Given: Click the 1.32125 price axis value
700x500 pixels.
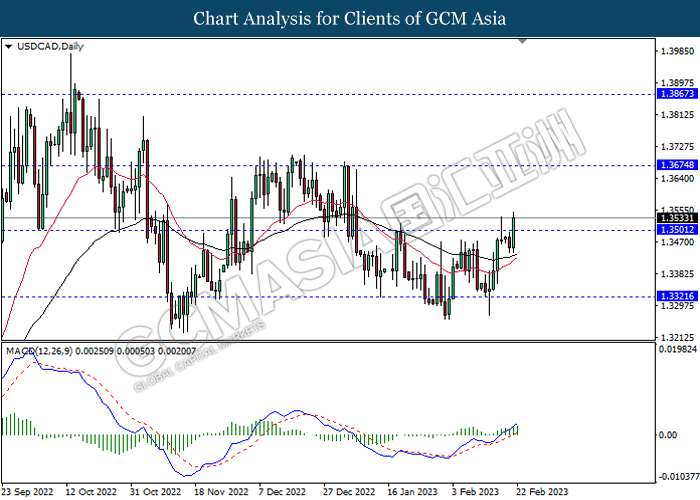Looking at the screenshot, I should pyautogui.click(x=678, y=338).
